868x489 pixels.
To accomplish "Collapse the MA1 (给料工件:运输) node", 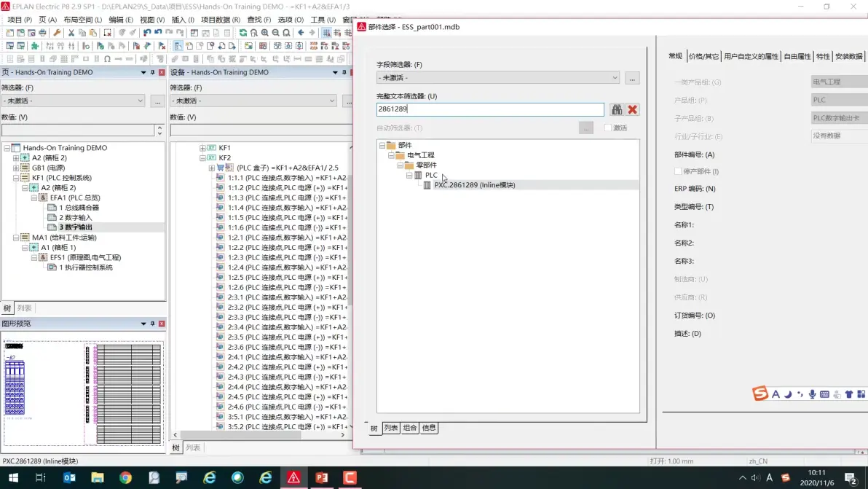I will click(x=16, y=238).
